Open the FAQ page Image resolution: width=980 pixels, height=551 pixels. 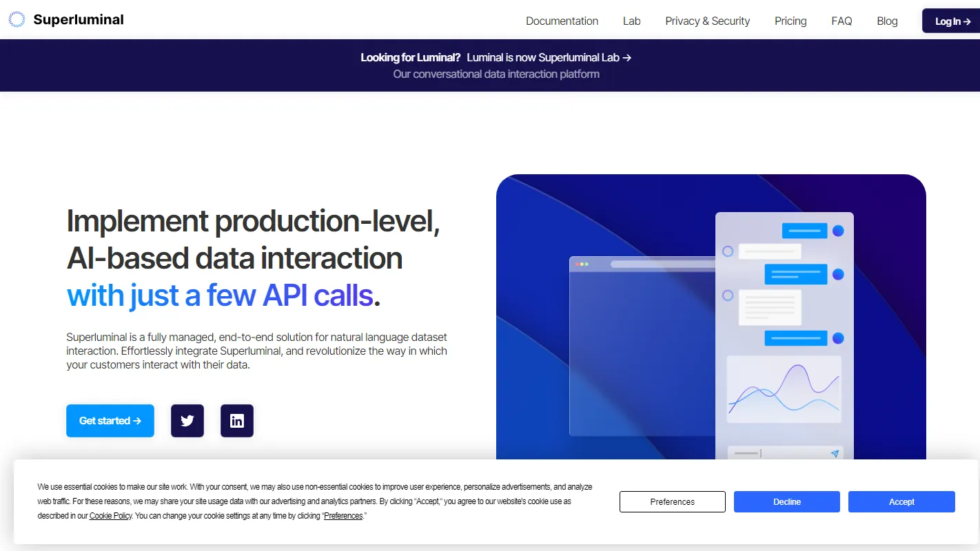pos(841,21)
